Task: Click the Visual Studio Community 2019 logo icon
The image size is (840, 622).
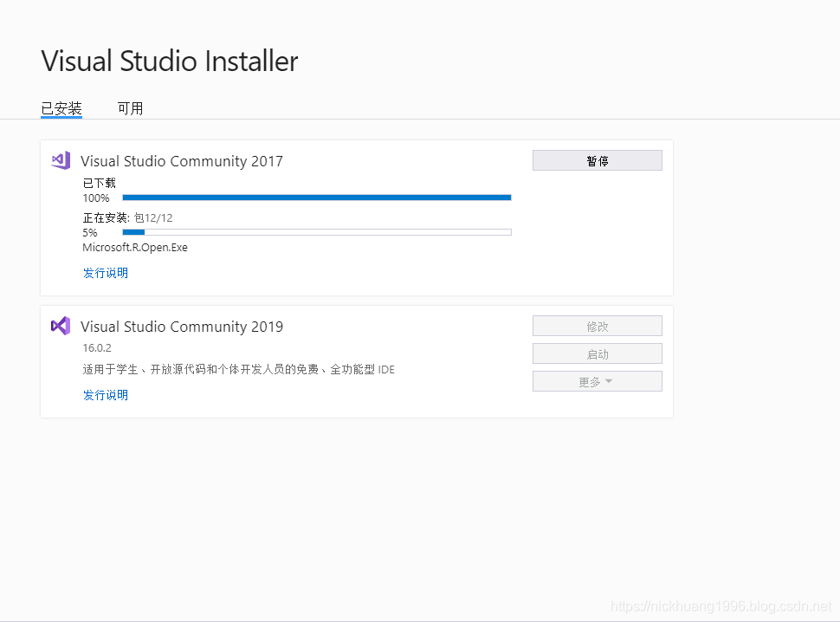Action: pyautogui.click(x=61, y=326)
